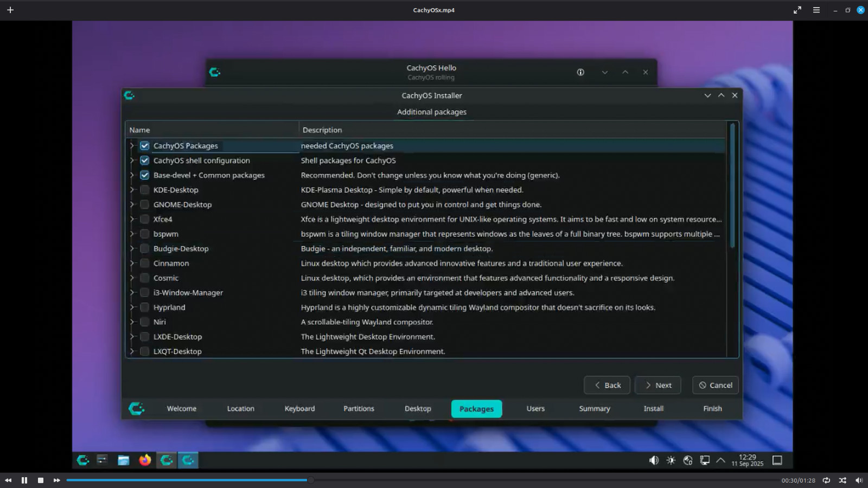Image resolution: width=868 pixels, height=488 pixels.
Task: Open the file manager in the taskbar
Action: 124,460
